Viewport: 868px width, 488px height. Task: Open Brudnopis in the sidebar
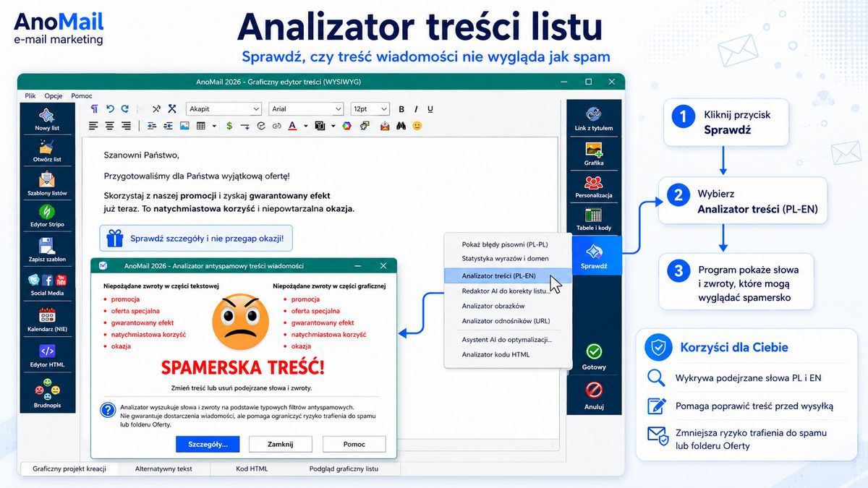pos(47,393)
